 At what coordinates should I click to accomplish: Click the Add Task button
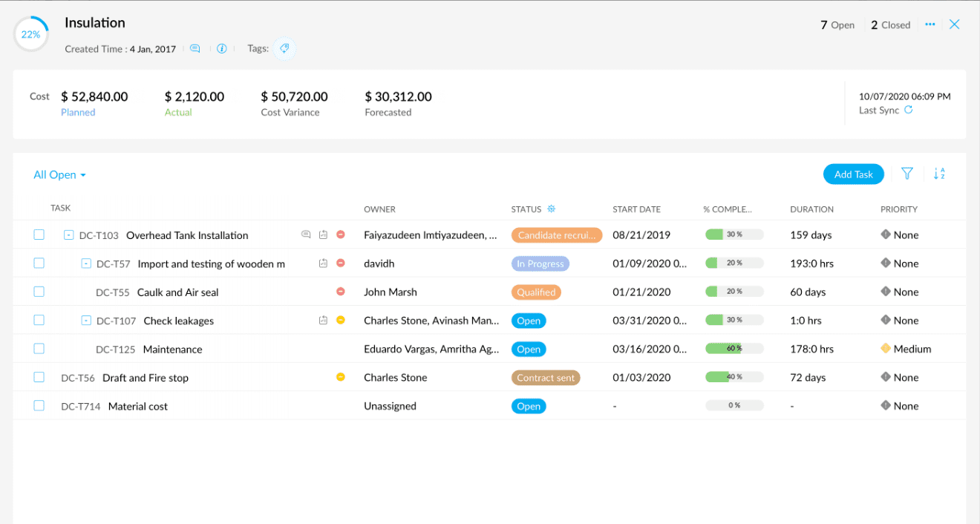click(x=853, y=174)
